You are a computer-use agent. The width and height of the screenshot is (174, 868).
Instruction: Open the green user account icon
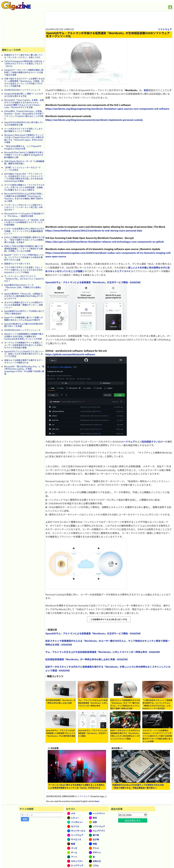170,7
